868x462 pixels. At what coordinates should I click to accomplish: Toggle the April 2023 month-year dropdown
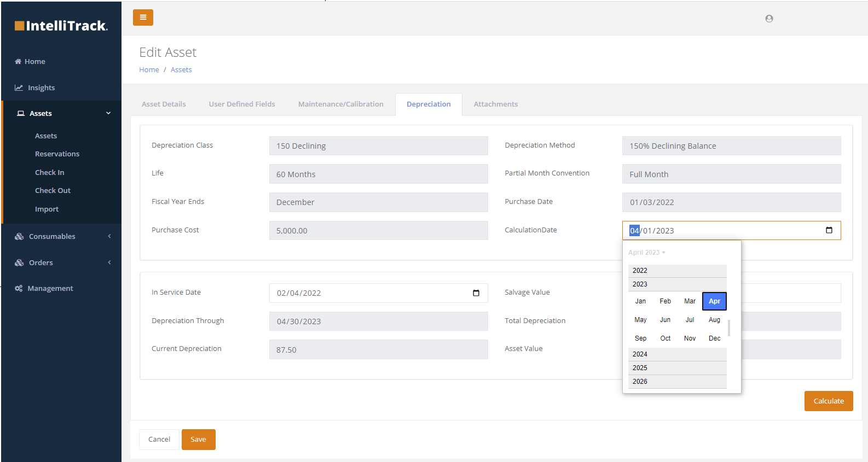(x=647, y=253)
